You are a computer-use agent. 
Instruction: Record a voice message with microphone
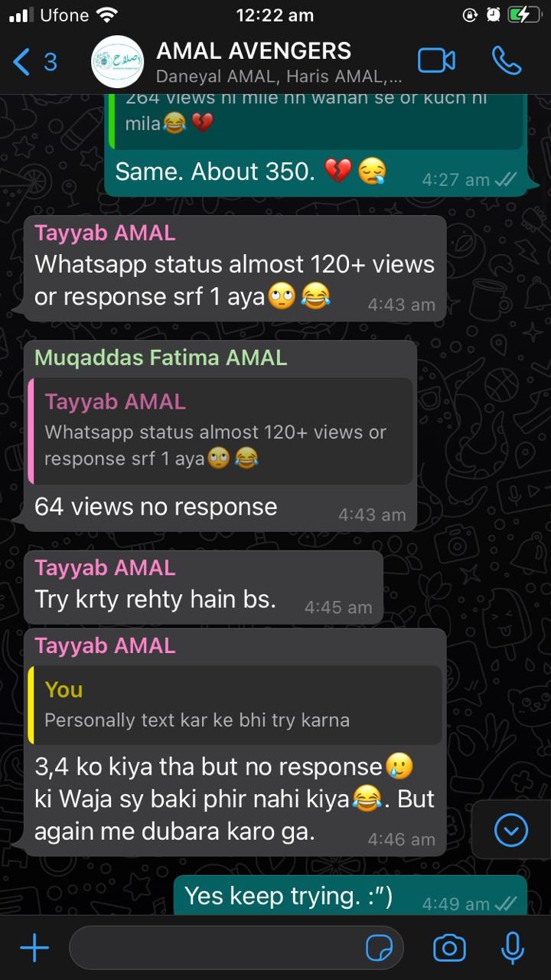coord(512,949)
